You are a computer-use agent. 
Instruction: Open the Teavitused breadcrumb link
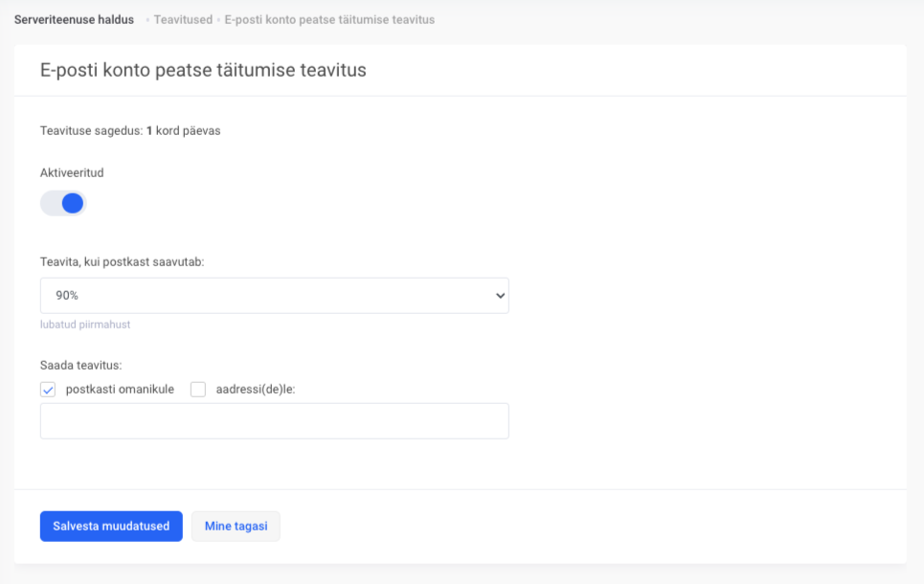click(x=183, y=20)
